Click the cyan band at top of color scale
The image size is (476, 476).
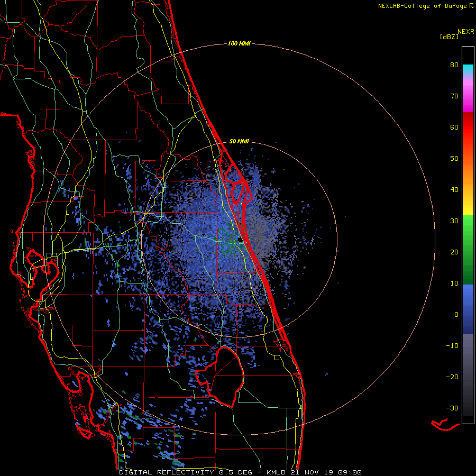468,69
